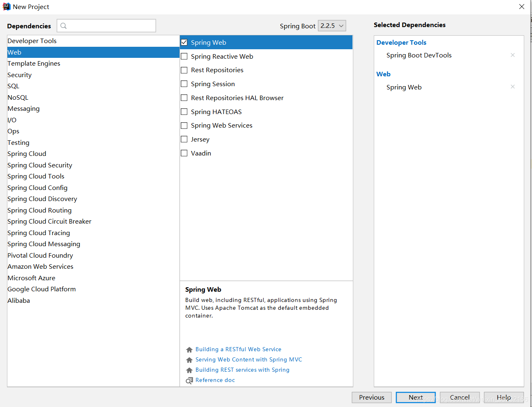Click the Previous button
532x407 pixels.
point(372,397)
